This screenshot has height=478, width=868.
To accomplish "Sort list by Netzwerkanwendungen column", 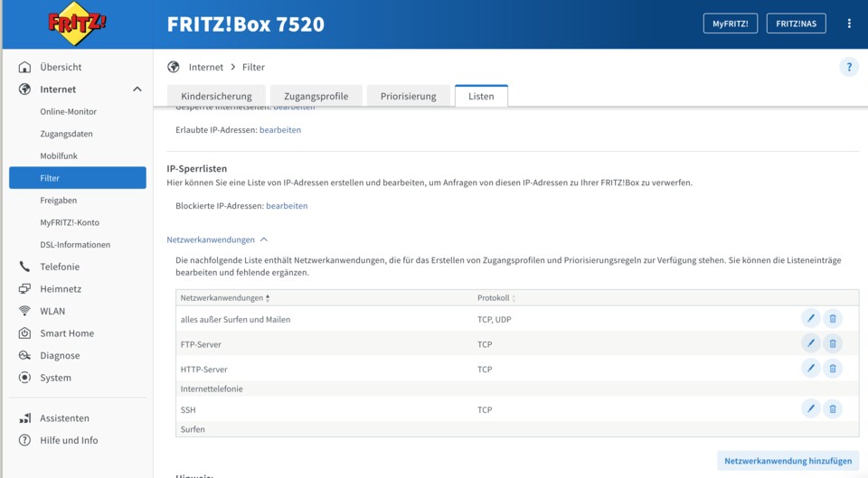I will click(x=225, y=298).
